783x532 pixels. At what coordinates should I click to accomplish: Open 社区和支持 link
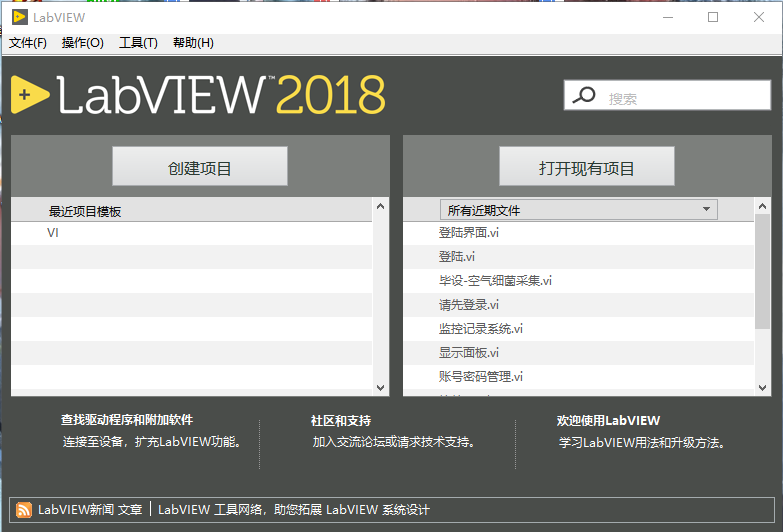341,421
